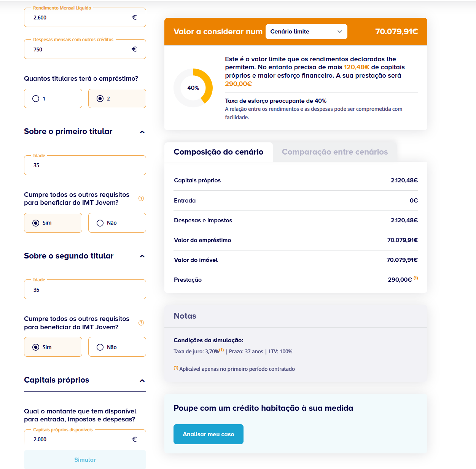The image size is (476, 469).
Task: Click euro icon in Despesas mensais field
Action: [x=134, y=49]
